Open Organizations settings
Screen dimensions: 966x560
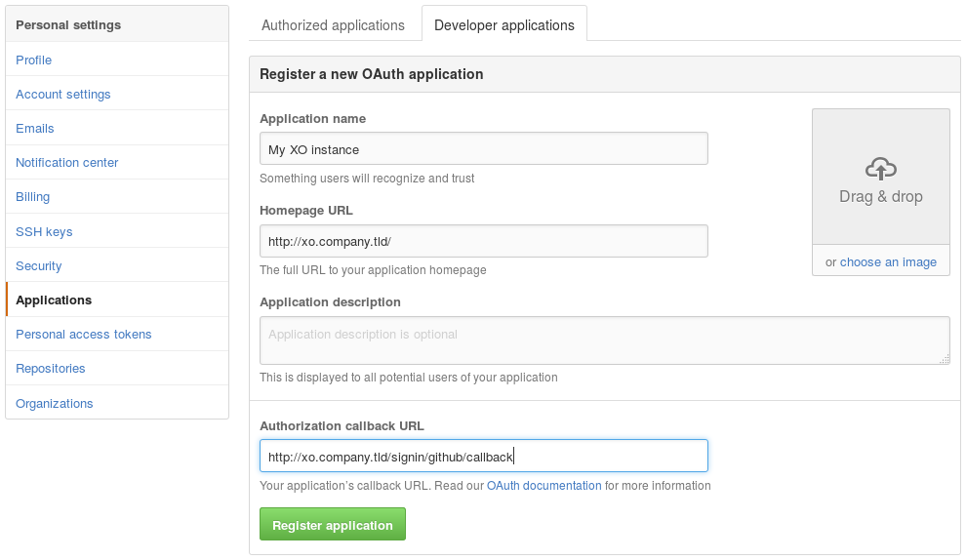click(x=117, y=403)
